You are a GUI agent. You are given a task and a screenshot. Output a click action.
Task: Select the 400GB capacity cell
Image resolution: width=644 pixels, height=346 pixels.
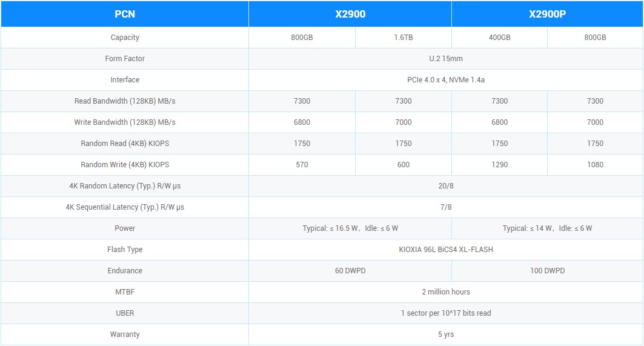coord(499,38)
